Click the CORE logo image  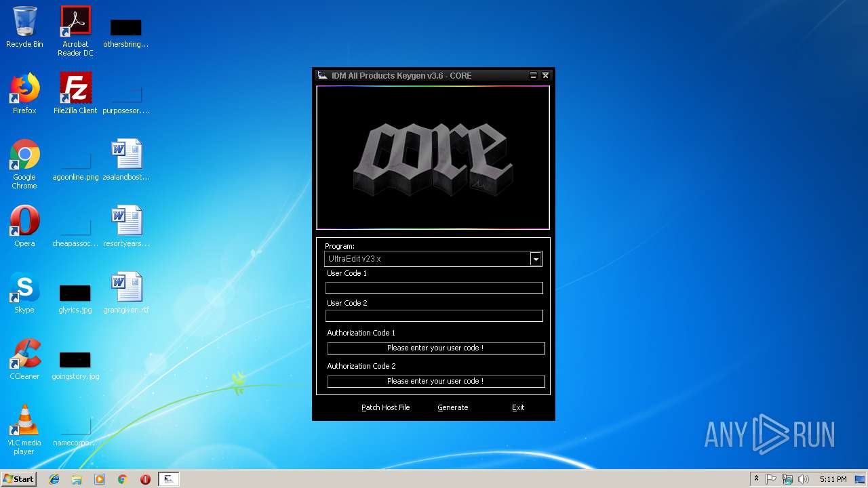433,159
